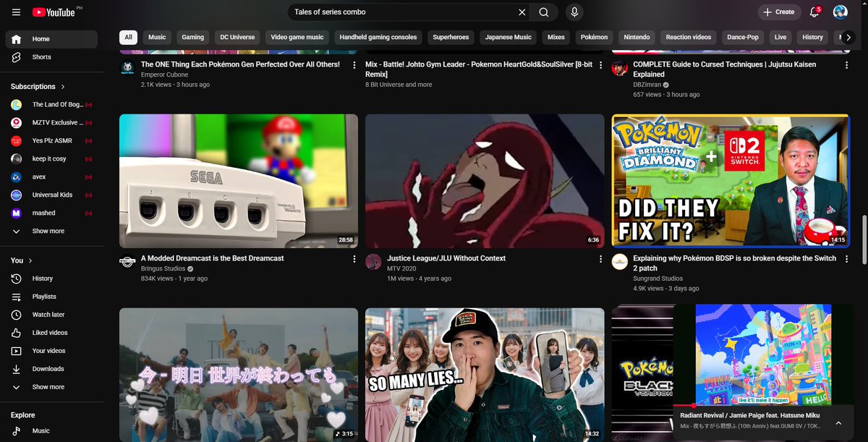Image resolution: width=868 pixels, height=442 pixels.
Task: Expand Subscriptions section chevron
Action: [63, 87]
